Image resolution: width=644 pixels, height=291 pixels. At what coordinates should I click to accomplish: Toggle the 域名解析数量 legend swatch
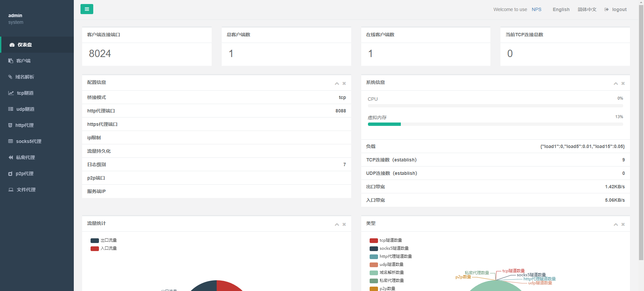tap(374, 273)
